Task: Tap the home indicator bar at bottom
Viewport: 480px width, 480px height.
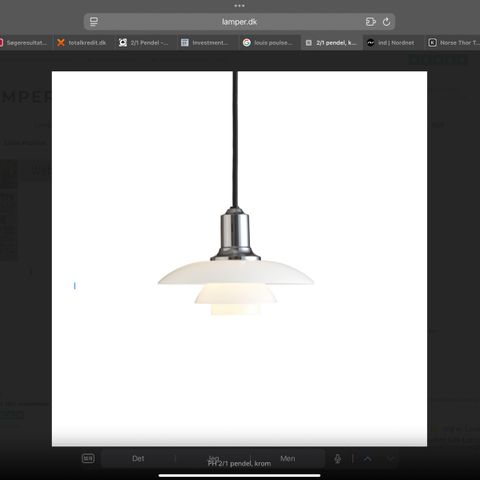Action: 239,475
